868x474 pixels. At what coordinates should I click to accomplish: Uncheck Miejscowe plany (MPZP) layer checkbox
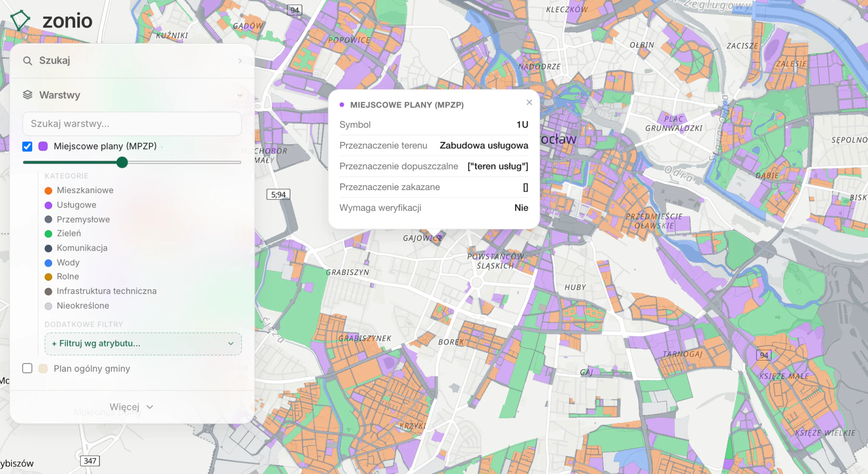[27, 146]
